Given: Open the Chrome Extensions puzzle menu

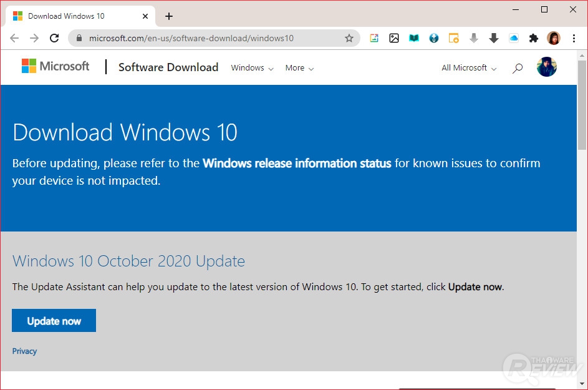Looking at the screenshot, I should pyautogui.click(x=533, y=38).
